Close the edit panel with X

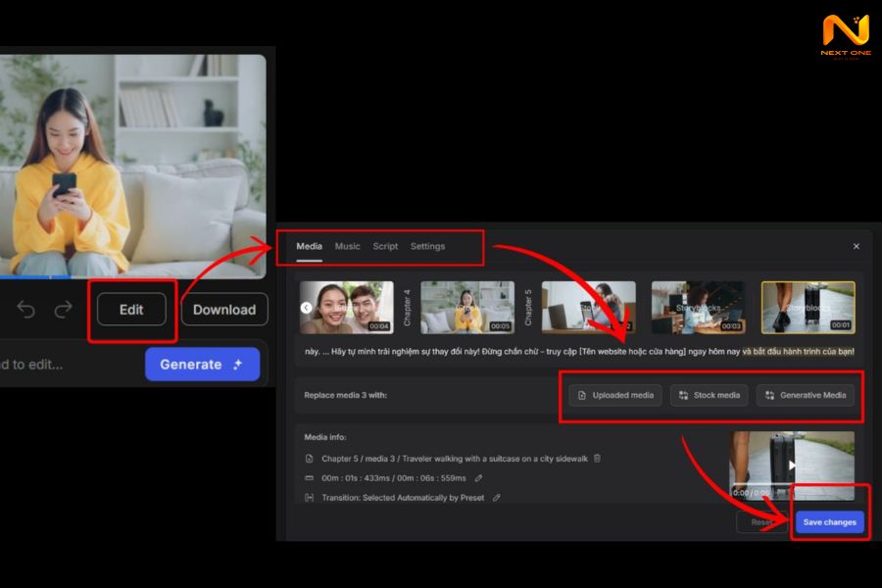[x=856, y=247]
